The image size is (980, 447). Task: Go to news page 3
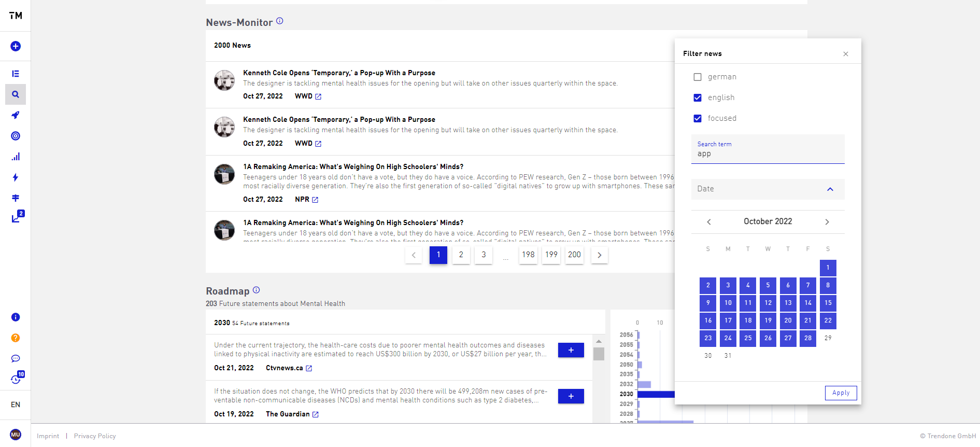484,255
